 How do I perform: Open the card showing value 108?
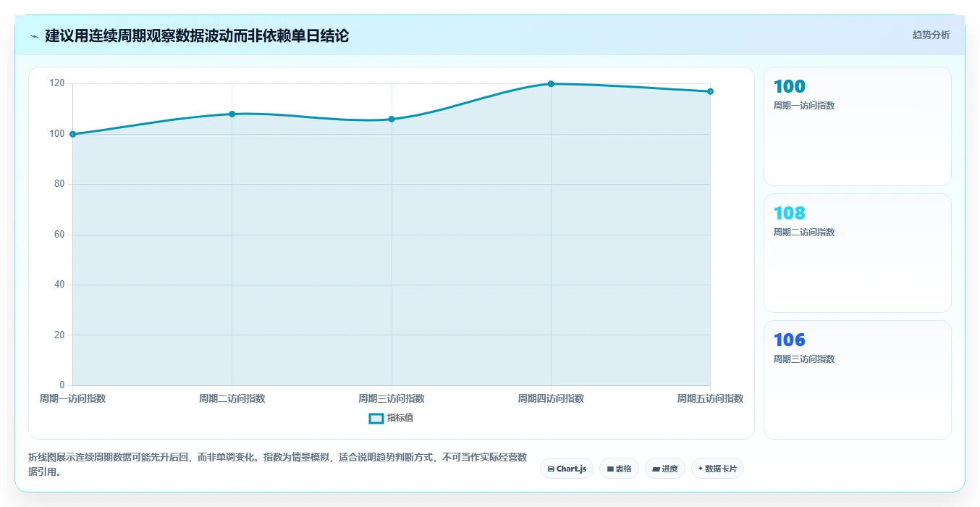[x=857, y=253]
